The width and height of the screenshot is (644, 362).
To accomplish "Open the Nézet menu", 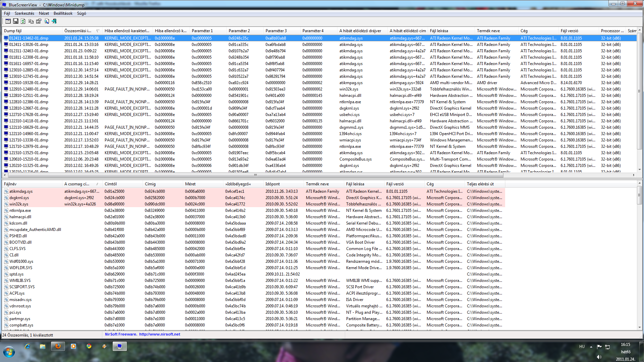I will click(44, 13).
